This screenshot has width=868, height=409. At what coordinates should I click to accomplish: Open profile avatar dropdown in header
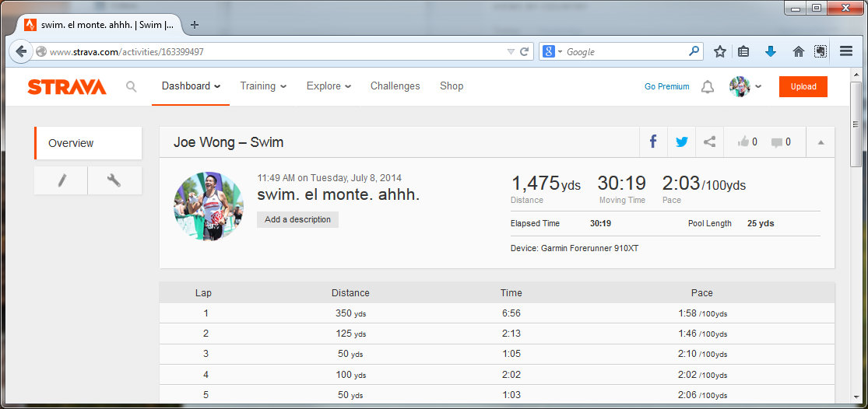pyautogui.click(x=745, y=86)
